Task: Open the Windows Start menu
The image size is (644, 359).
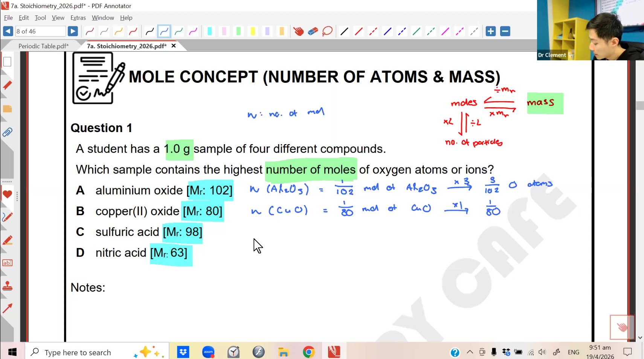Action: pyautogui.click(x=12, y=352)
